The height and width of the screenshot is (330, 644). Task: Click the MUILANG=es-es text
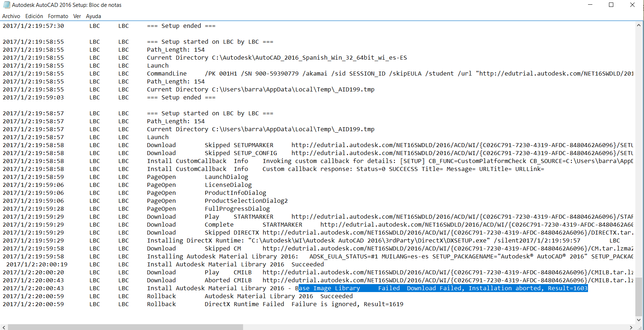[405, 257]
